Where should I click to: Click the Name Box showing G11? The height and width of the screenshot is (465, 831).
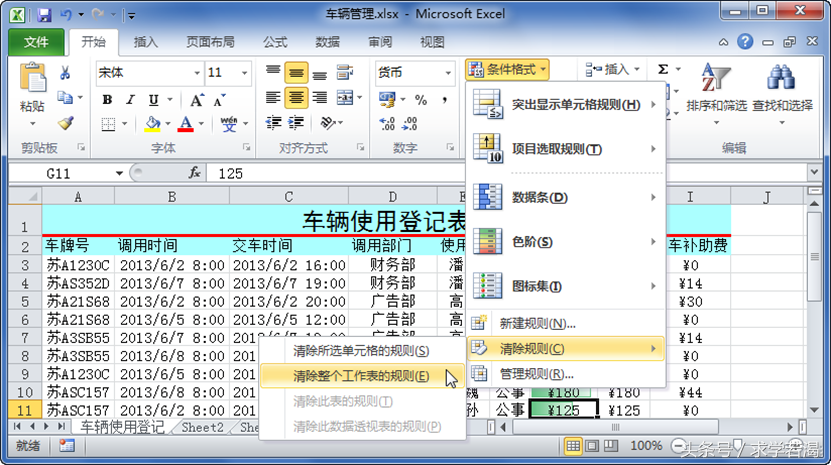58,173
